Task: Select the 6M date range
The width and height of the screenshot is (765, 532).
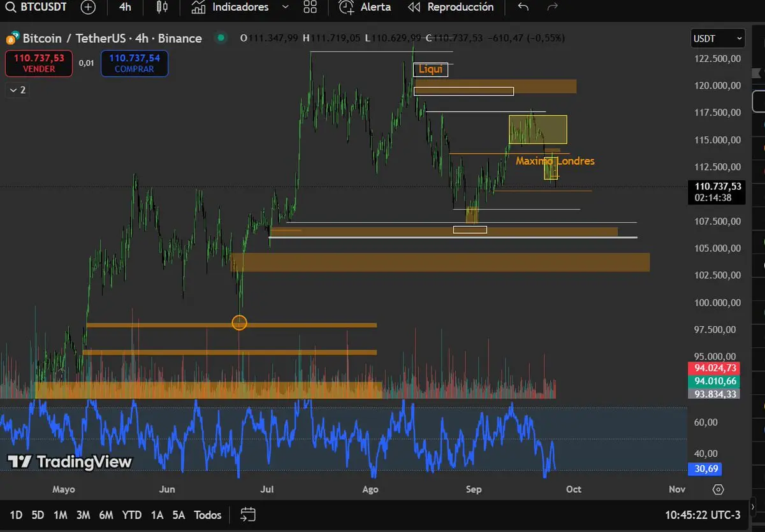Action: click(106, 515)
